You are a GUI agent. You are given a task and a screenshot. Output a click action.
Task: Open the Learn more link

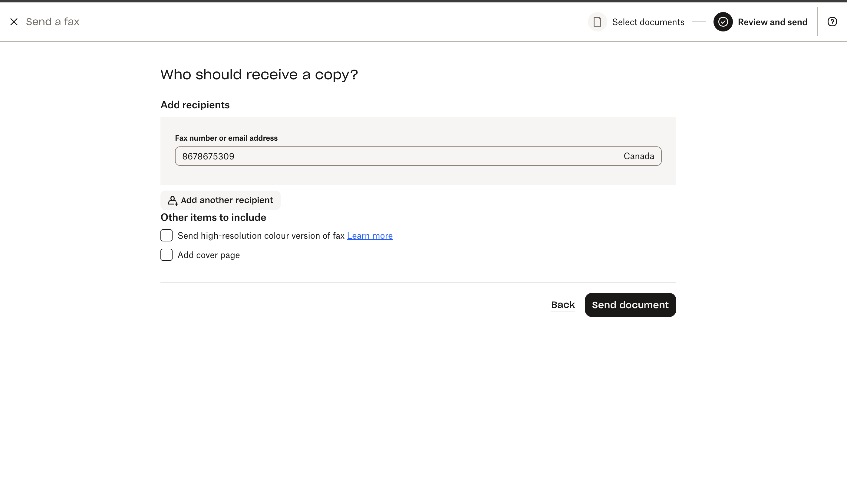tap(369, 235)
